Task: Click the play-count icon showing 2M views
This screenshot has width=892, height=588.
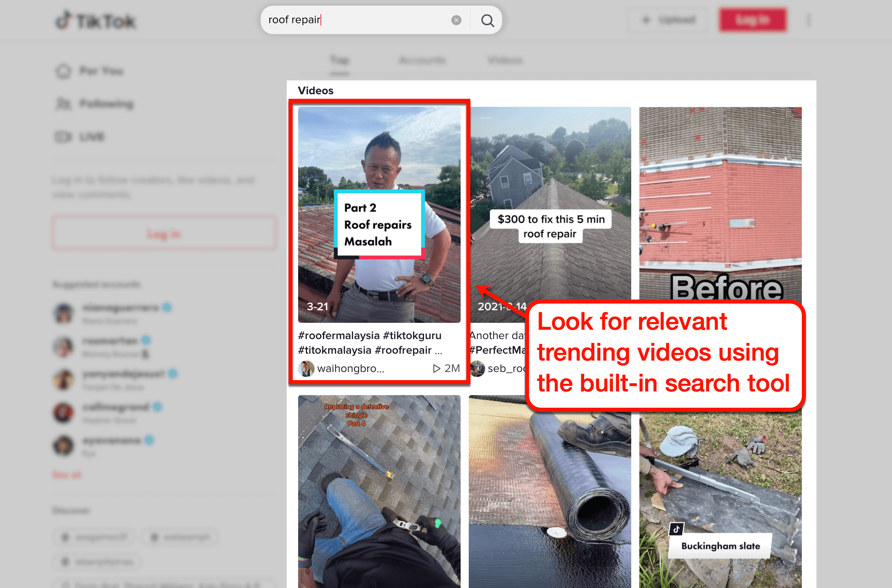Action: pos(437,368)
